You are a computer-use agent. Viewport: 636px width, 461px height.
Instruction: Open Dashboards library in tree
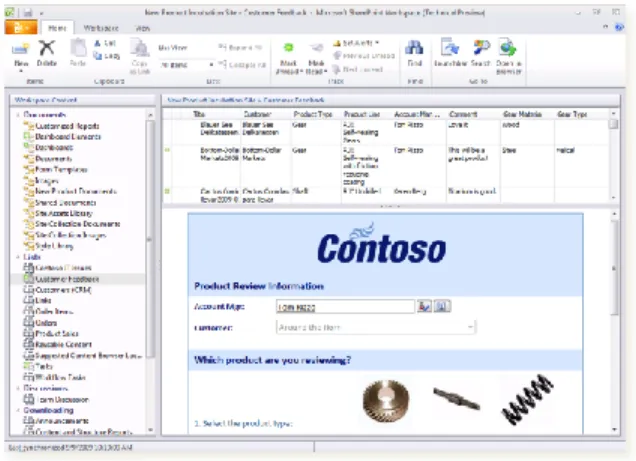54,148
